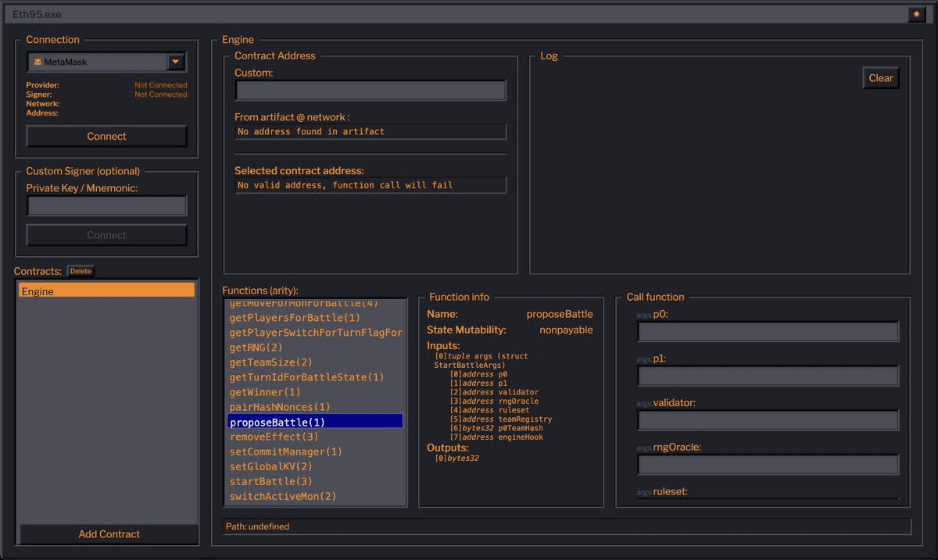The width and height of the screenshot is (938, 560).
Task: Click the sun theme icon in title bar
Action: tap(916, 14)
